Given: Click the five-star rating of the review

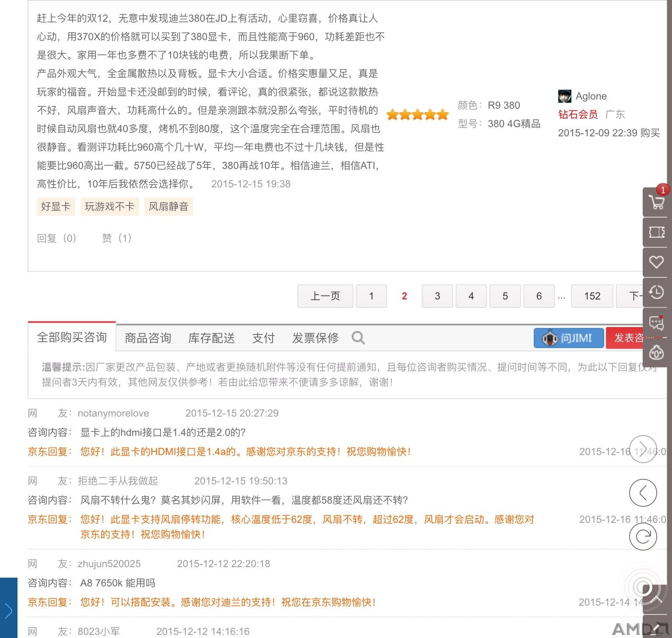Looking at the screenshot, I should tap(418, 115).
